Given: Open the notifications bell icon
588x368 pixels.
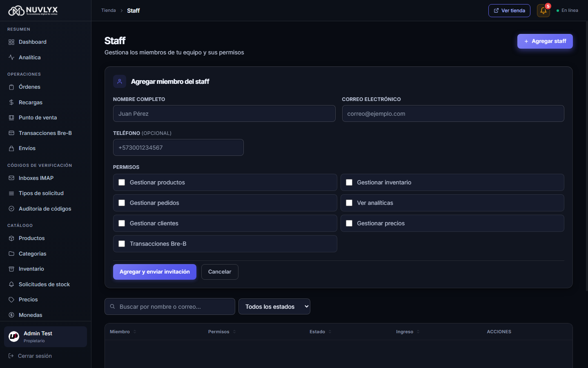Looking at the screenshot, I should 543,11.
